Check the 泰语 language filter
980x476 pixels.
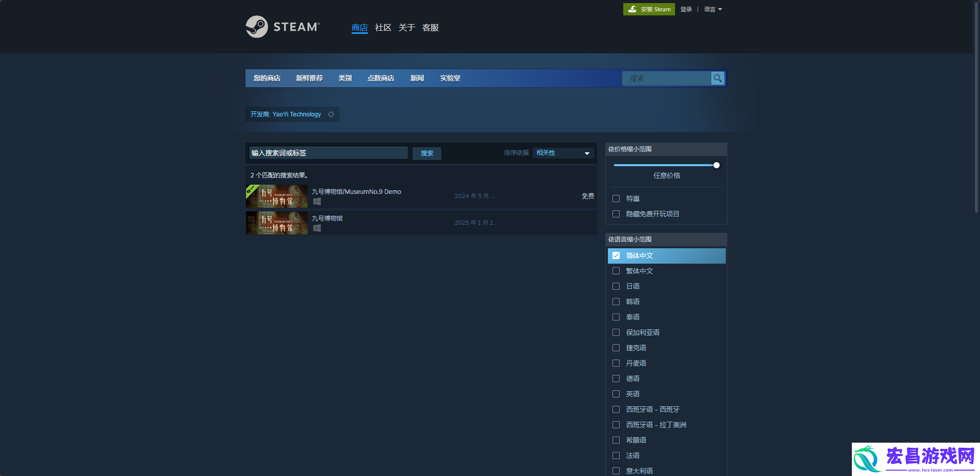click(616, 317)
